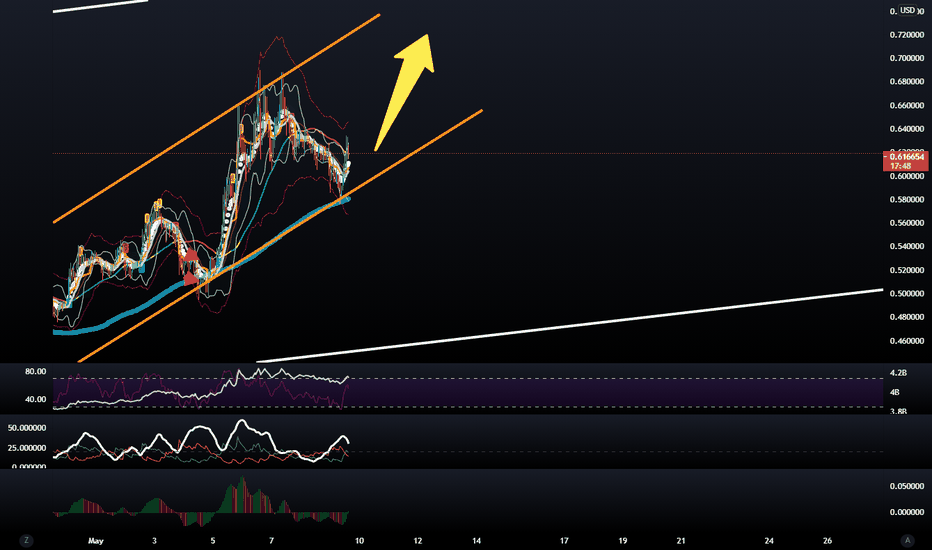Viewport: 932px width, 550px height.
Task: Click the 0.580000 price axis label
Action: coord(906,200)
